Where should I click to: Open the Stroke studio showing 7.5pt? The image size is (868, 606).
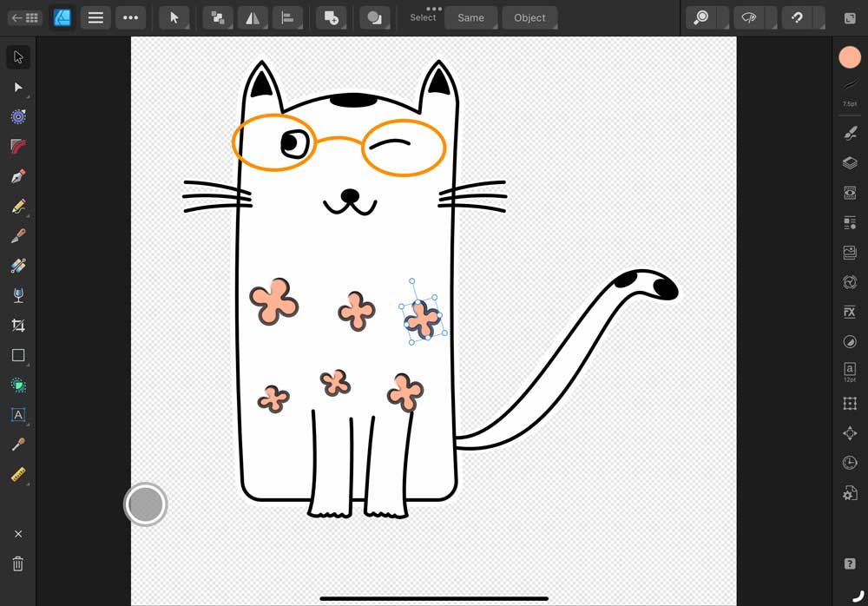[850, 93]
